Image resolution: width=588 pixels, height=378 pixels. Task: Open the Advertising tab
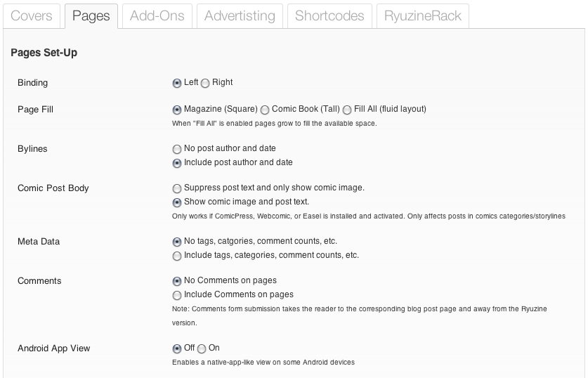[x=240, y=16]
